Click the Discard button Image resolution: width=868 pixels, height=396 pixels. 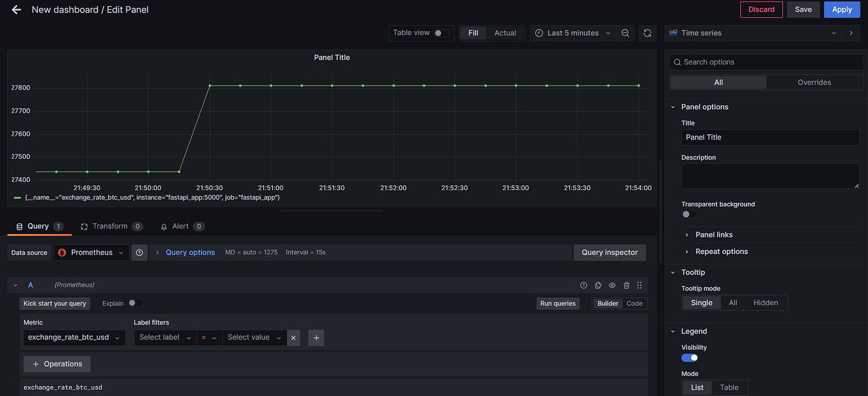click(x=761, y=9)
